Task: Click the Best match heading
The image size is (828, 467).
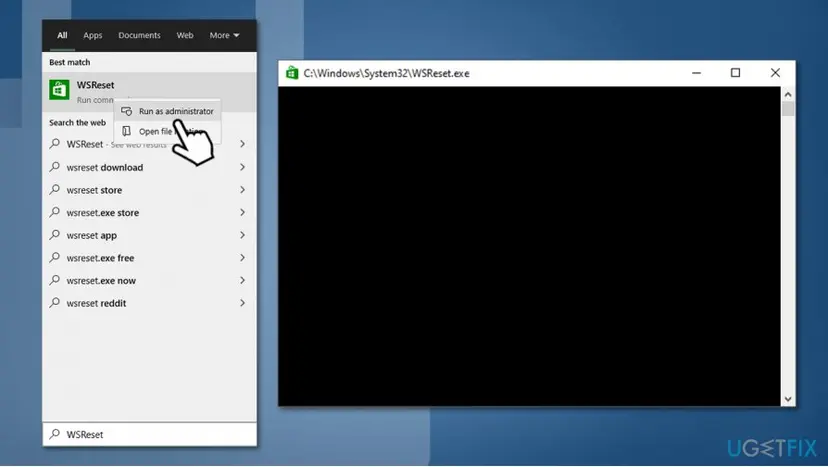Action: tap(70, 62)
